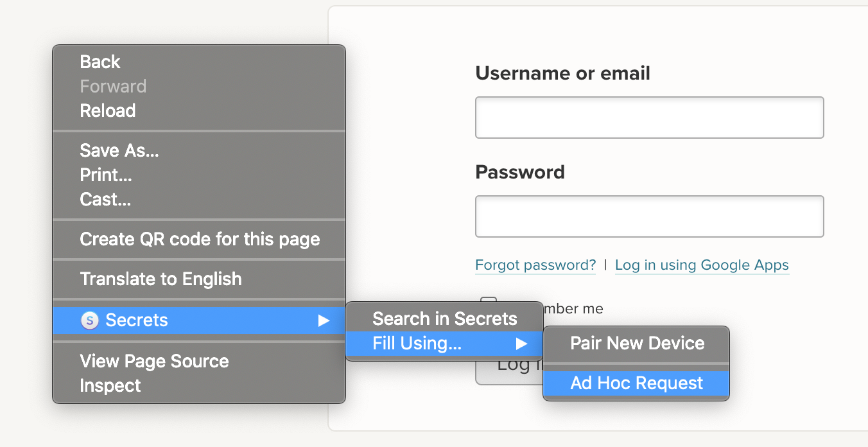Expand the Fill Using submenu arrow
This screenshot has height=447, width=868.
pyautogui.click(x=521, y=344)
